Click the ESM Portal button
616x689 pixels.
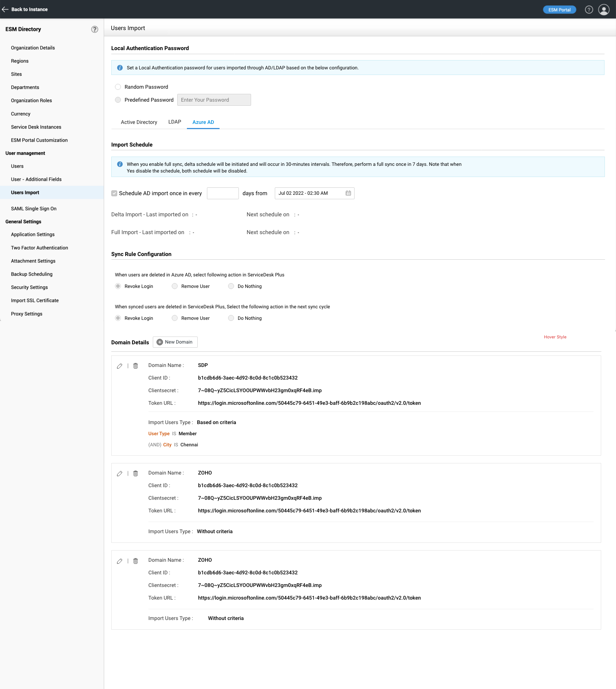[x=559, y=10]
